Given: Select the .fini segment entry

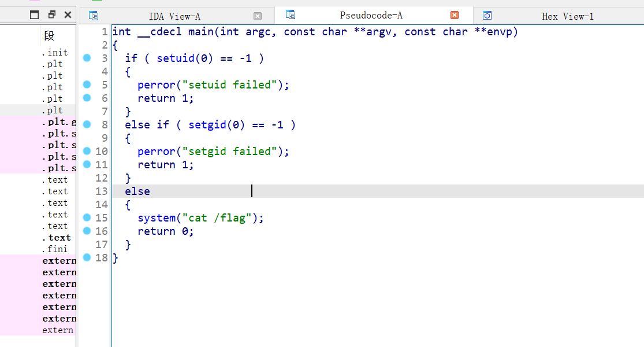Looking at the screenshot, I should (54, 249).
